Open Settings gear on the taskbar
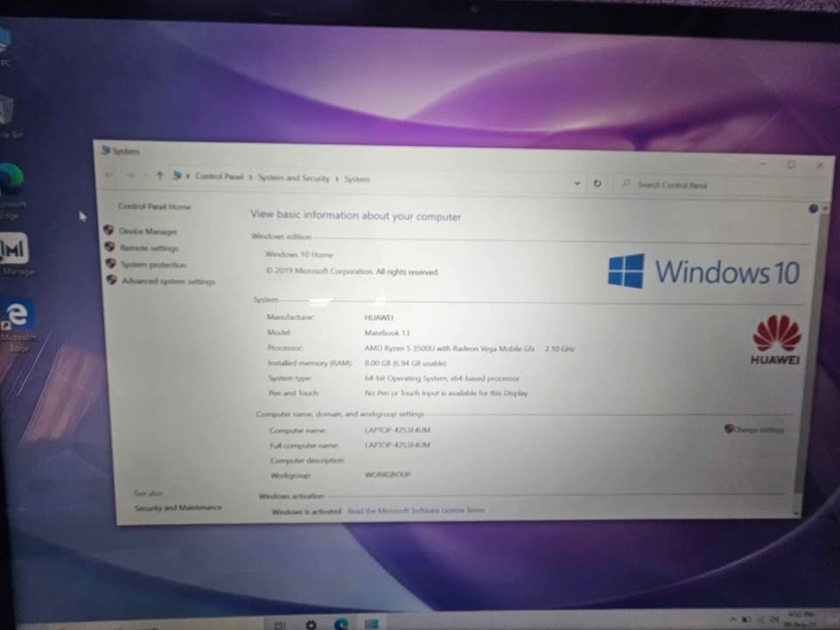The width and height of the screenshot is (840, 630). [311, 625]
